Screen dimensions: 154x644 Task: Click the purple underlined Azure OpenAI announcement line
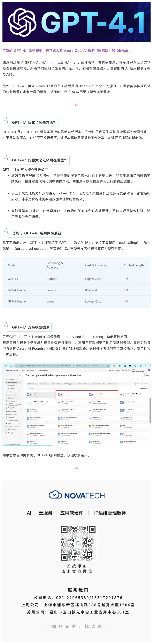point(67,51)
